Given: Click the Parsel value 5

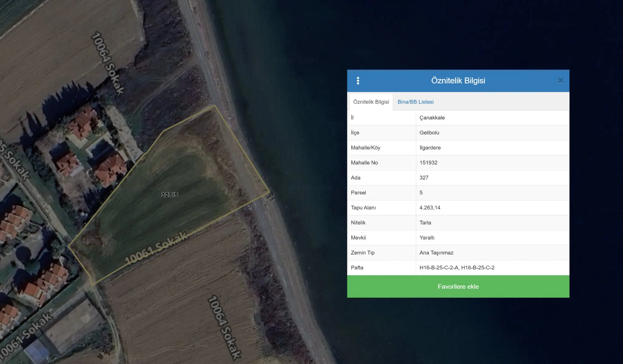Looking at the screenshot, I should (421, 193).
